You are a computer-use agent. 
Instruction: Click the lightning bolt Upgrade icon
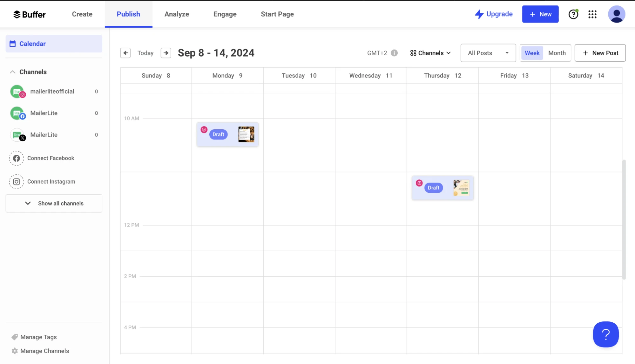click(x=478, y=14)
